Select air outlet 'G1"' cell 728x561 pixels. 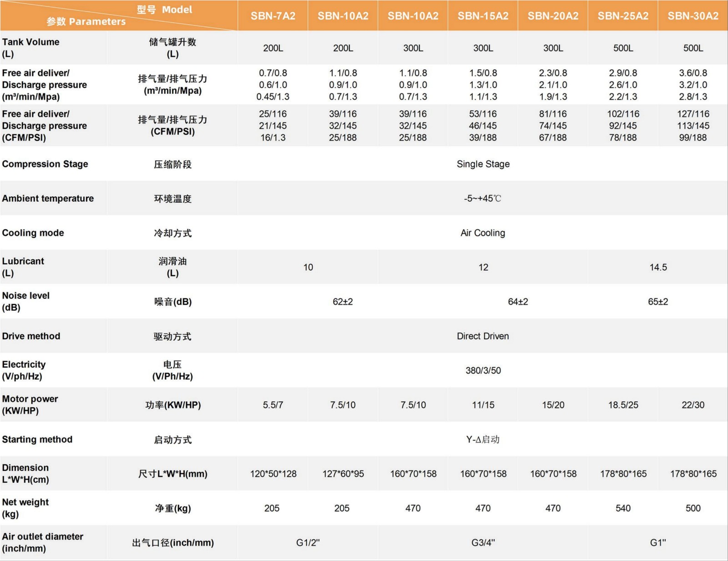click(x=658, y=542)
